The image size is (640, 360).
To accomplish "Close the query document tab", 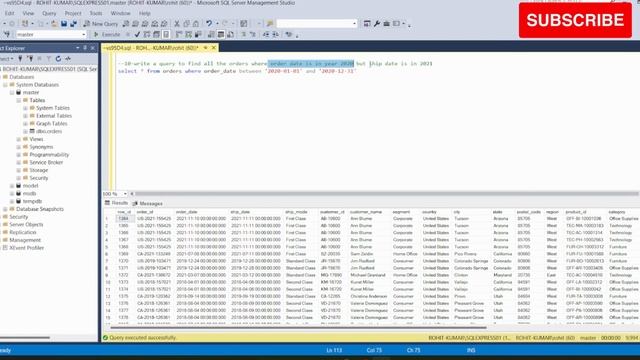I will pyautogui.click(x=213, y=48).
